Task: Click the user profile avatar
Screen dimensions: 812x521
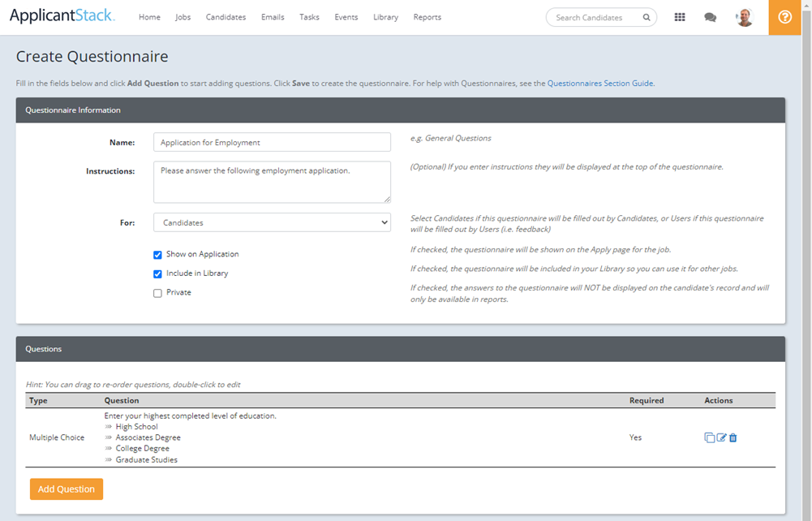Action: pos(744,17)
